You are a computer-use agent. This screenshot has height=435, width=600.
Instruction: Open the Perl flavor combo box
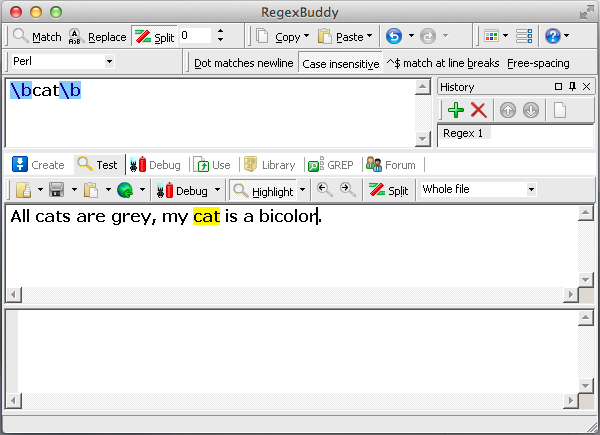point(63,61)
